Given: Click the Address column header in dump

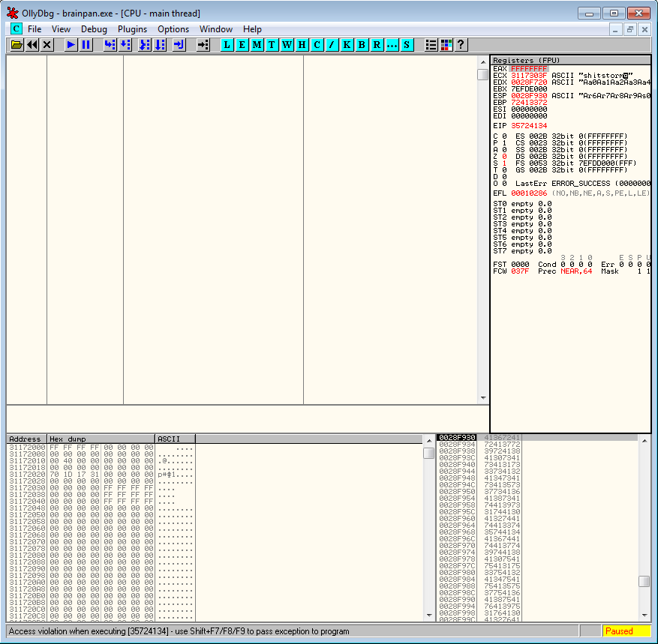Looking at the screenshot, I should tap(26, 439).
